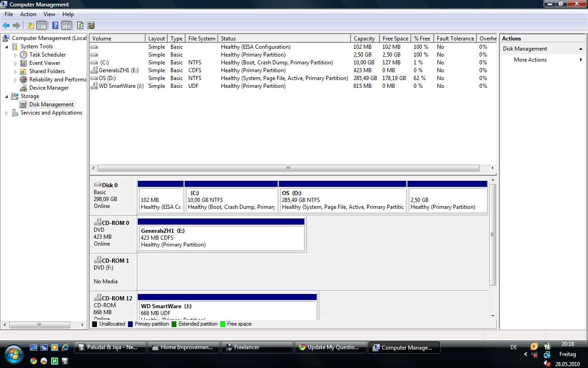Screen dimensions: 588x368
Task: Sort by the Fault Tolerance column header
Action: point(455,39)
